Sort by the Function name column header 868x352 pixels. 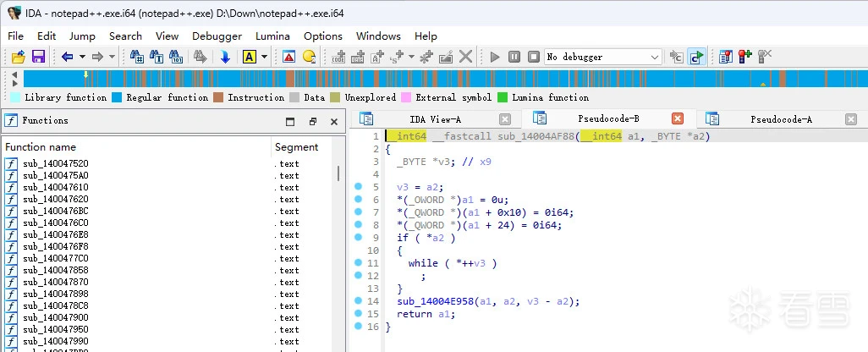(x=136, y=146)
